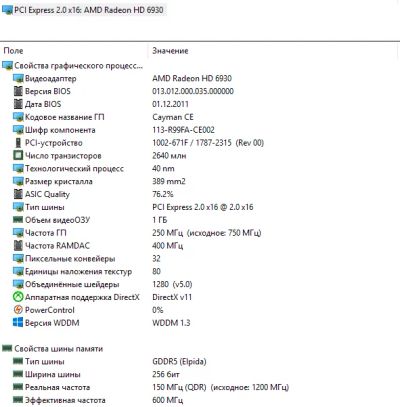Click the memory icon next to Объем видеоОЗУ
The width and height of the screenshot is (400, 407).
pyautogui.click(x=18, y=220)
